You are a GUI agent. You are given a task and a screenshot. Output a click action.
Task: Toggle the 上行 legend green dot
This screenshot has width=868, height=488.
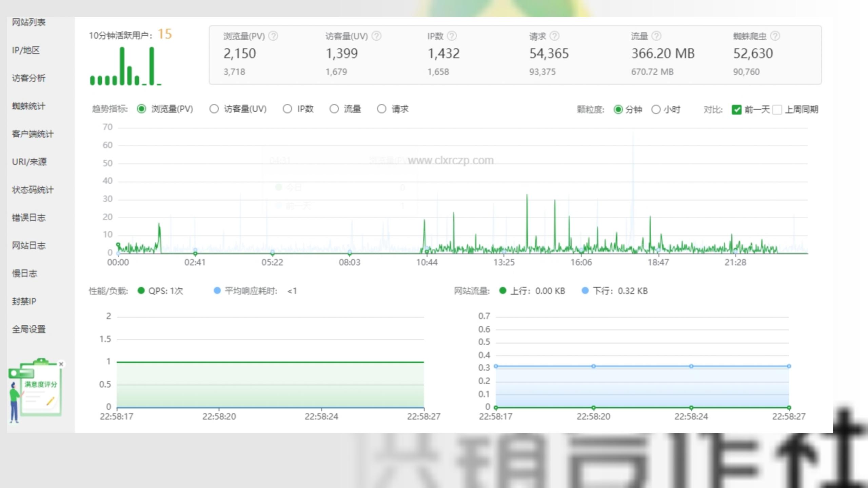point(503,290)
